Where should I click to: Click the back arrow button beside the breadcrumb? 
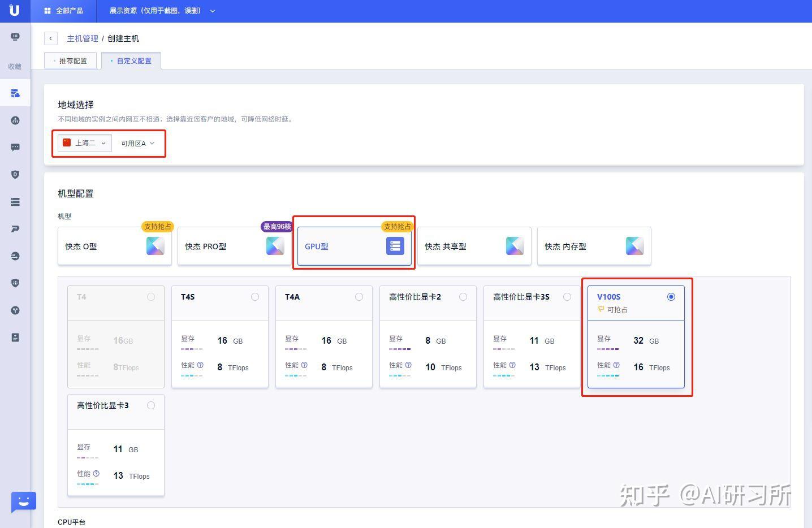coord(51,38)
